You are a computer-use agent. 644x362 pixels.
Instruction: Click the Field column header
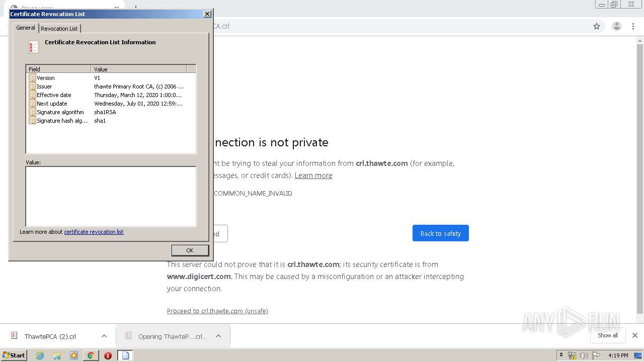58,69
